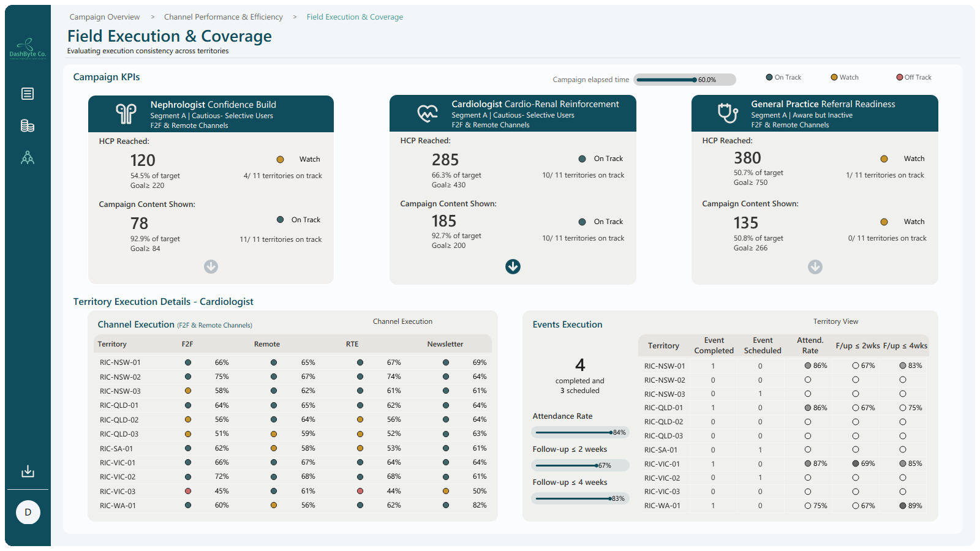
Task: Click Nephrologist HCP Reached Watch status dot
Action: tap(280, 159)
